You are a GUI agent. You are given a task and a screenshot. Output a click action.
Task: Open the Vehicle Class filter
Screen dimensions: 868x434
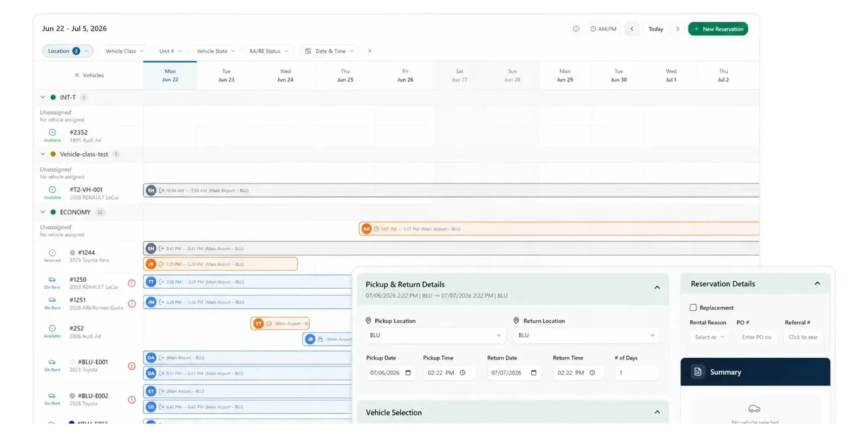[x=124, y=51]
